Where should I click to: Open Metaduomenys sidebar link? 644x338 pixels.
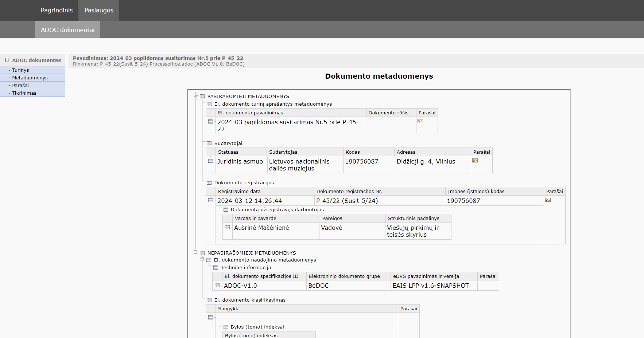30,78
